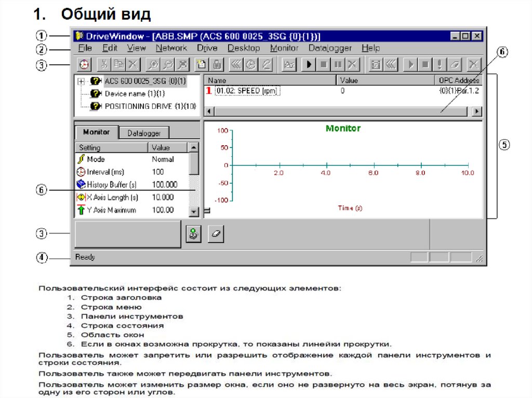
Task: Click the parameter list horizontal scrollbar thumb
Action: click(x=341, y=111)
